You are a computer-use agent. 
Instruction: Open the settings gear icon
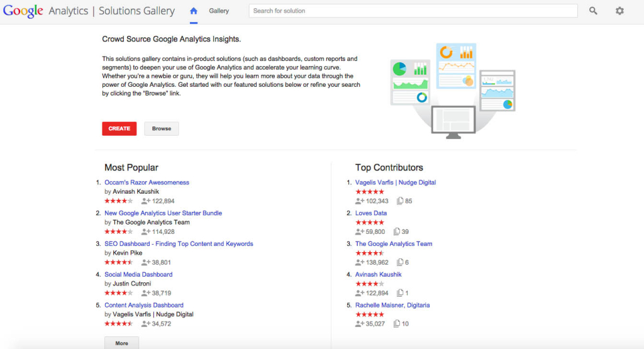(x=619, y=11)
